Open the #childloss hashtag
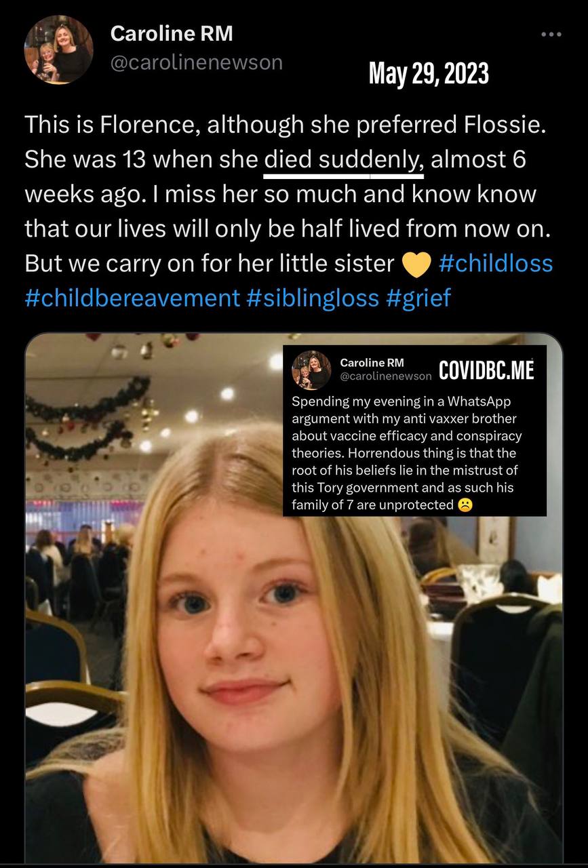The width and height of the screenshot is (588, 868). [x=496, y=264]
